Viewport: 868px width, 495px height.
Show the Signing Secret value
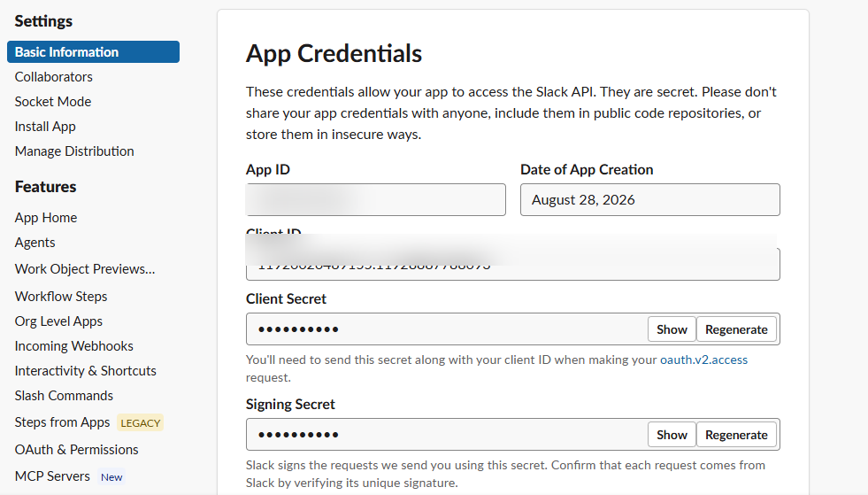672,435
